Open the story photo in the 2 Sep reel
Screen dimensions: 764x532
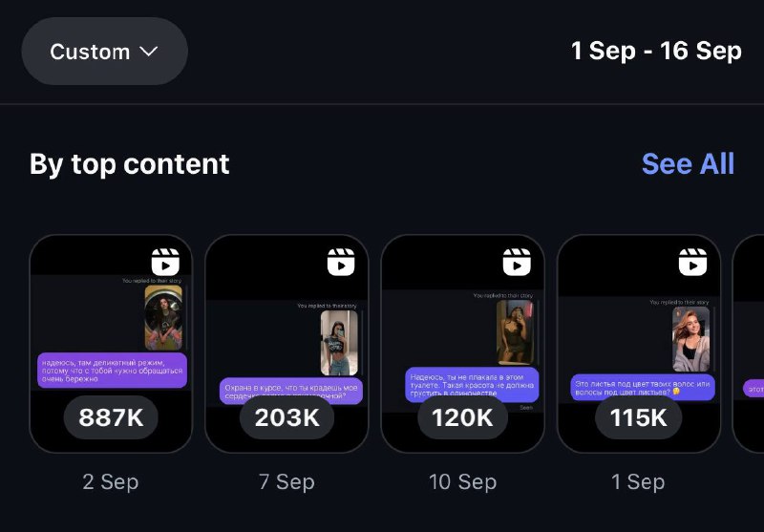[x=163, y=318]
